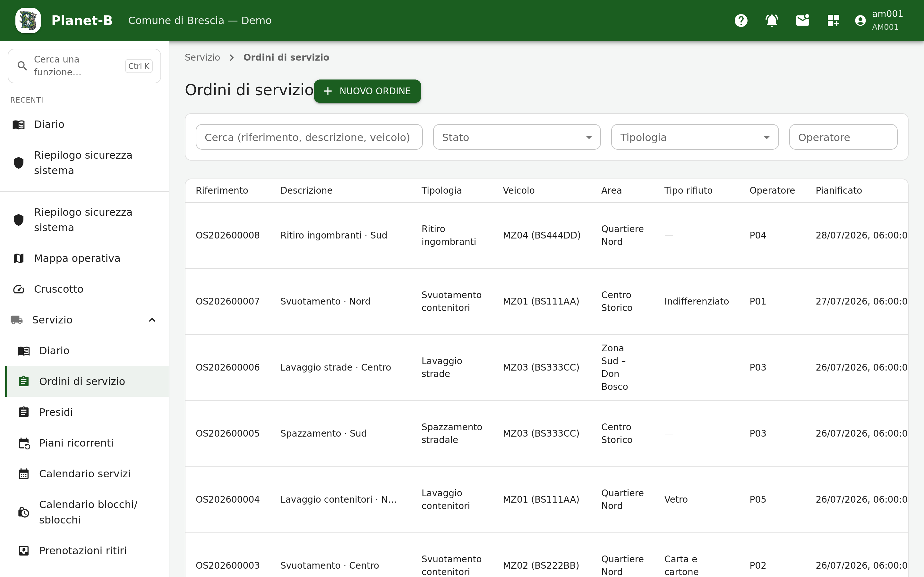Open Mappa operativa map icon

click(18, 258)
